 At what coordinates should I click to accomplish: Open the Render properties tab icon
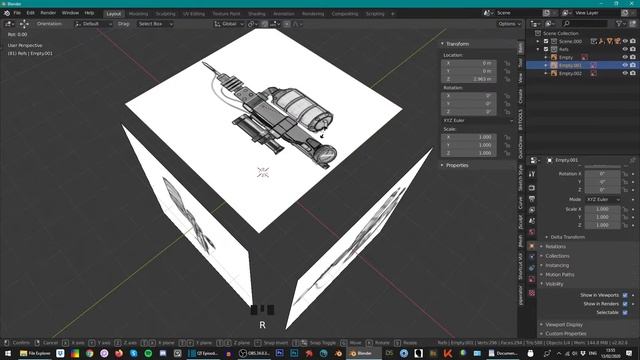point(531,188)
